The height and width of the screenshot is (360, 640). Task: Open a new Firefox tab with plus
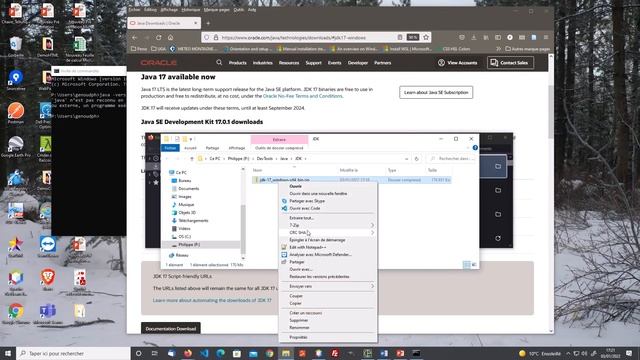(x=208, y=23)
